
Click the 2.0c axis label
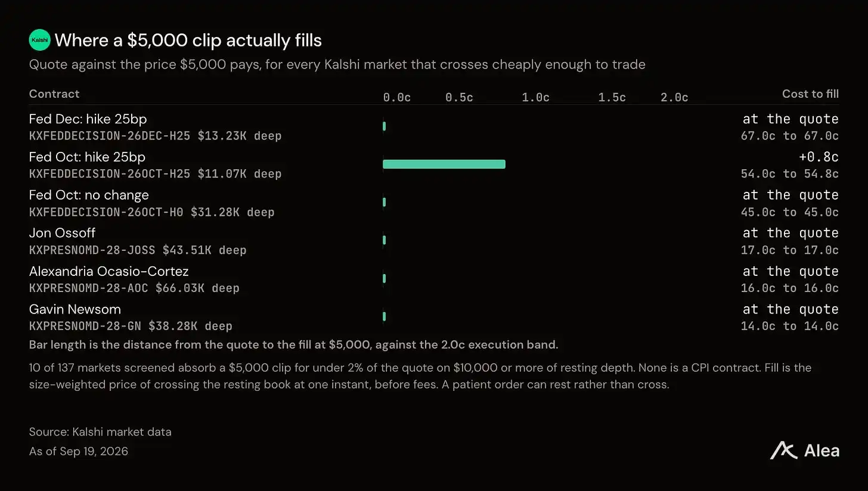pyautogui.click(x=674, y=97)
